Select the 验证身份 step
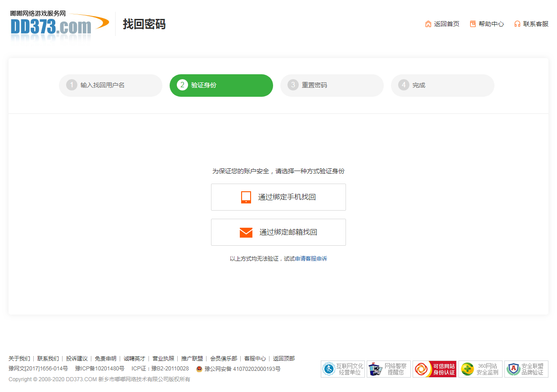 tap(221, 85)
